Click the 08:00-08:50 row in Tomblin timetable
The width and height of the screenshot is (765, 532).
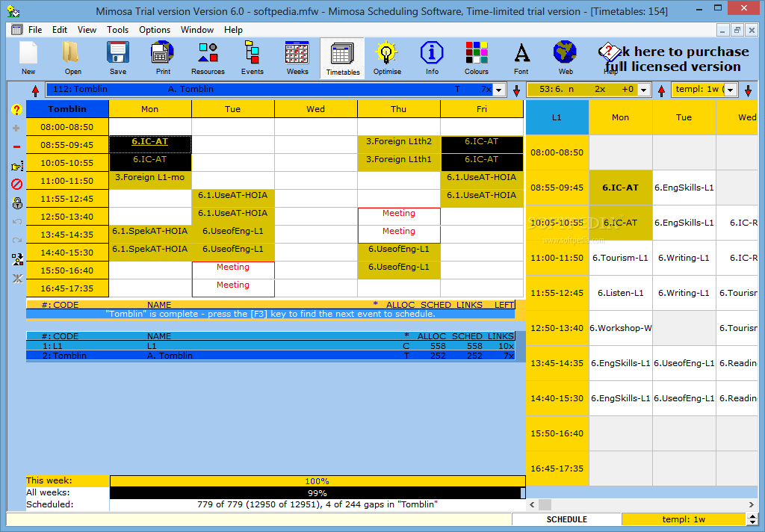66,127
